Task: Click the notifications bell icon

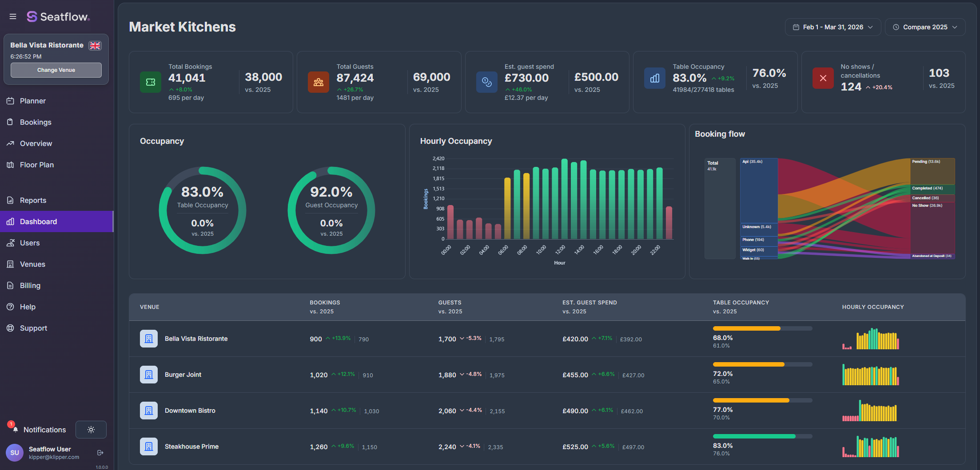Action: point(15,430)
